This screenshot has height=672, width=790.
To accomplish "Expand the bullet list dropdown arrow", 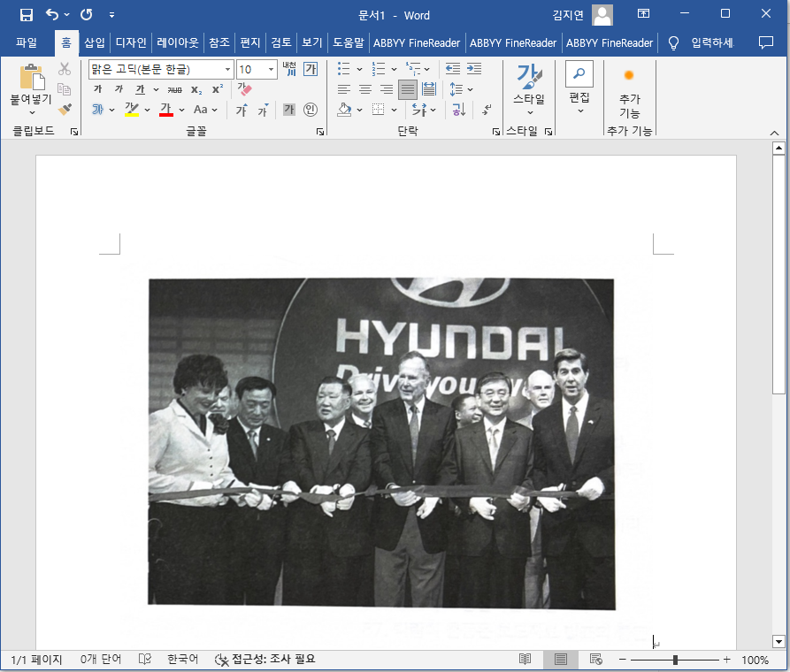I will (x=359, y=69).
